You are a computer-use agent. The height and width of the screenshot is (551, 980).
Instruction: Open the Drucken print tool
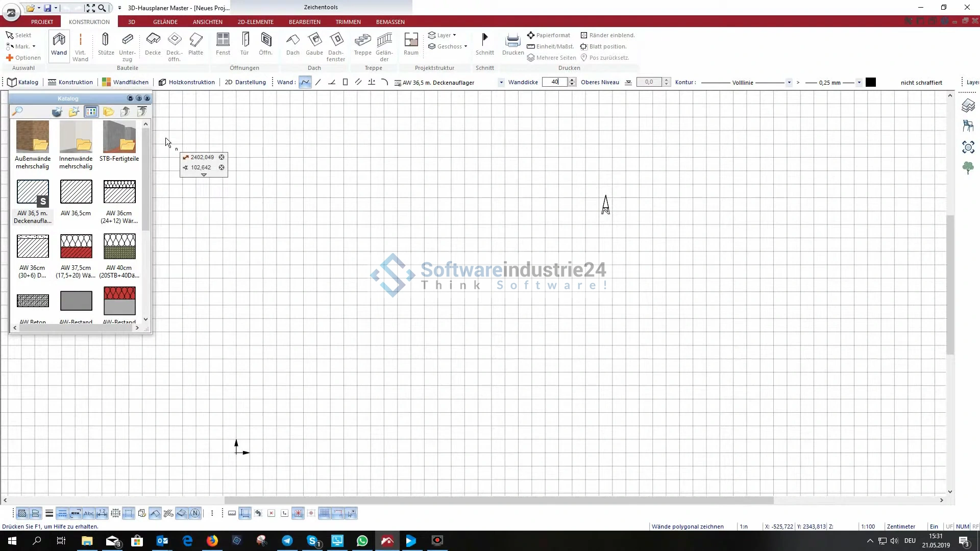click(512, 45)
